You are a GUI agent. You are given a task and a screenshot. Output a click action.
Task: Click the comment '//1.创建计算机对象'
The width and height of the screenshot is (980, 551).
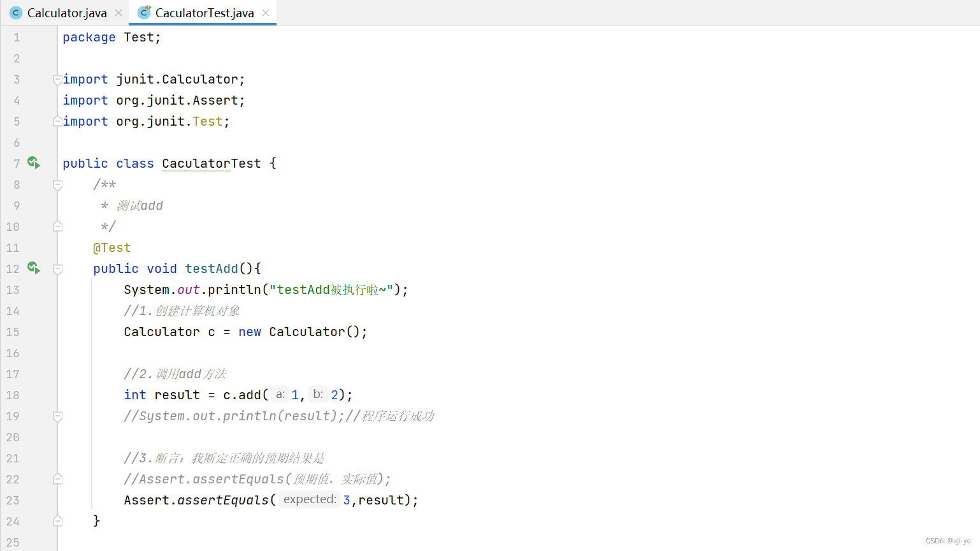pos(182,311)
